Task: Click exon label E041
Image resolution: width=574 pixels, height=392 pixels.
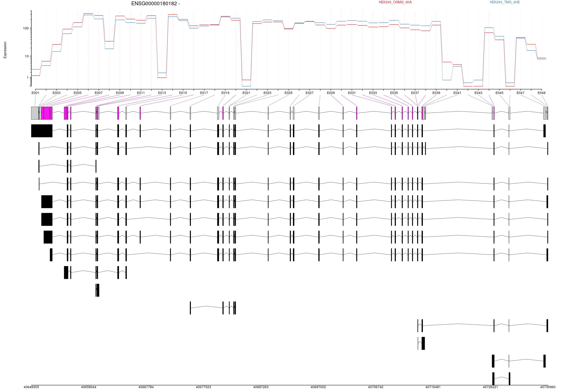Action: [x=457, y=93]
